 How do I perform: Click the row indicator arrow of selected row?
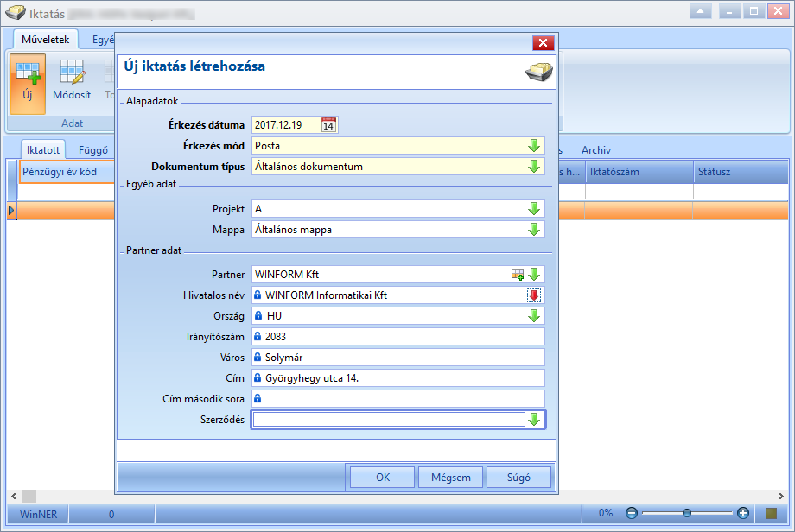click(x=11, y=210)
